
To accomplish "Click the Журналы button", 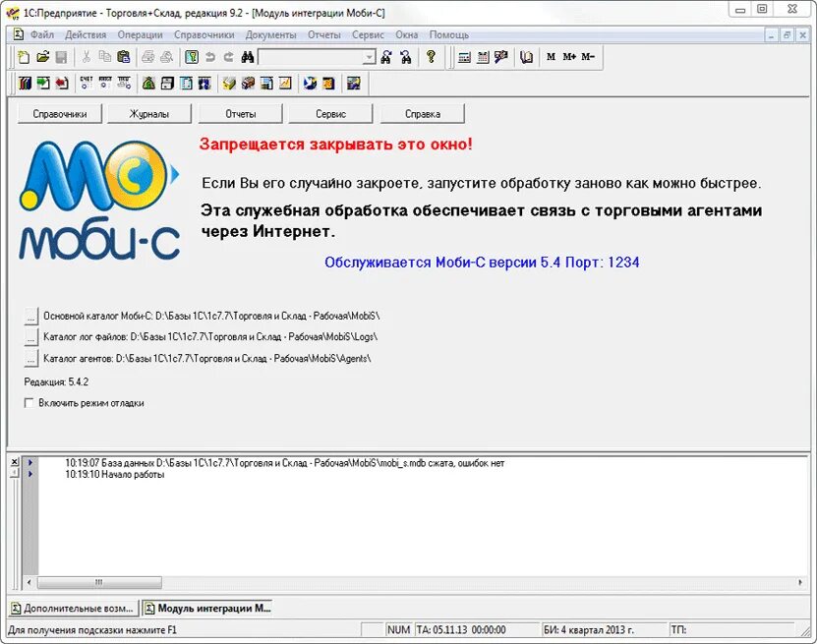I will [x=149, y=114].
